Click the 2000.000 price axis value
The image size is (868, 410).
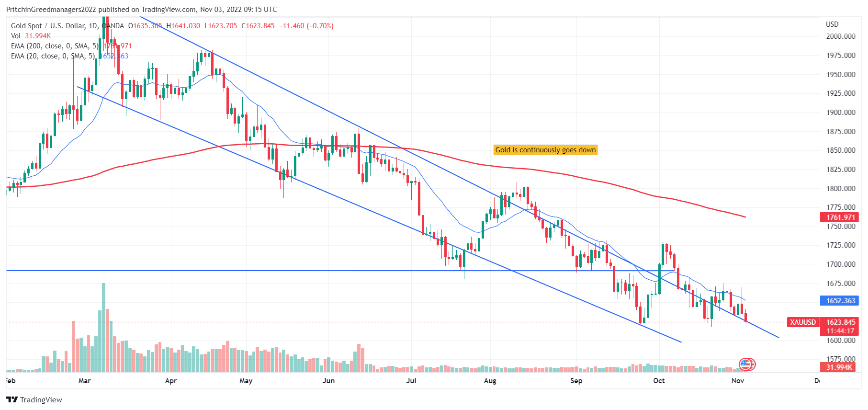[x=841, y=36]
